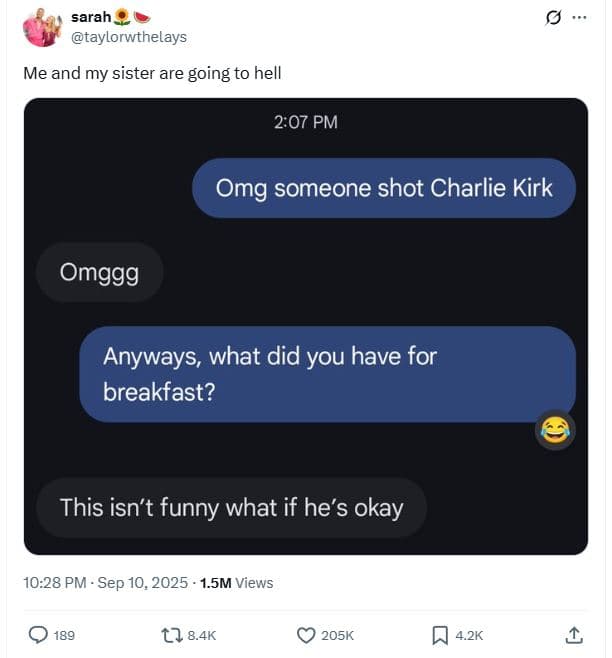Click the 2:07 PM time in the screenshot
This screenshot has height=658, width=612.
pos(305,122)
